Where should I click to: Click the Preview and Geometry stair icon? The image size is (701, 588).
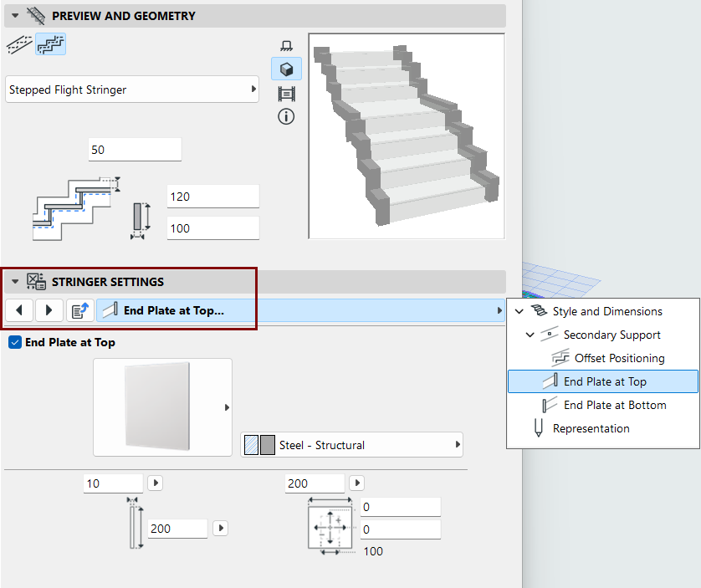[x=36, y=16]
